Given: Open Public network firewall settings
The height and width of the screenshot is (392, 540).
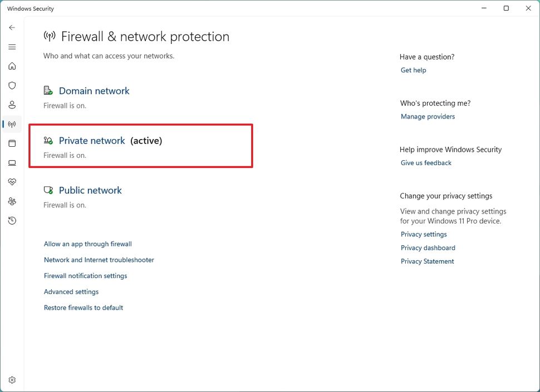Looking at the screenshot, I should point(90,190).
